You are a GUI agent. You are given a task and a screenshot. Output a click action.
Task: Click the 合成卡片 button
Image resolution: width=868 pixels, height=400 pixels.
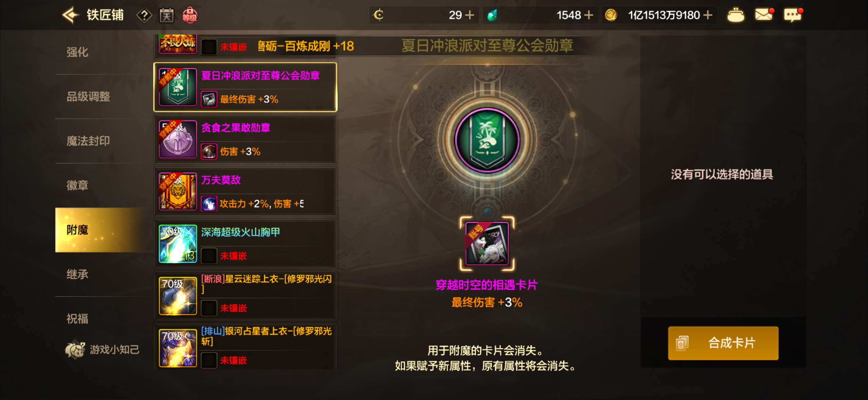pyautogui.click(x=723, y=343)
